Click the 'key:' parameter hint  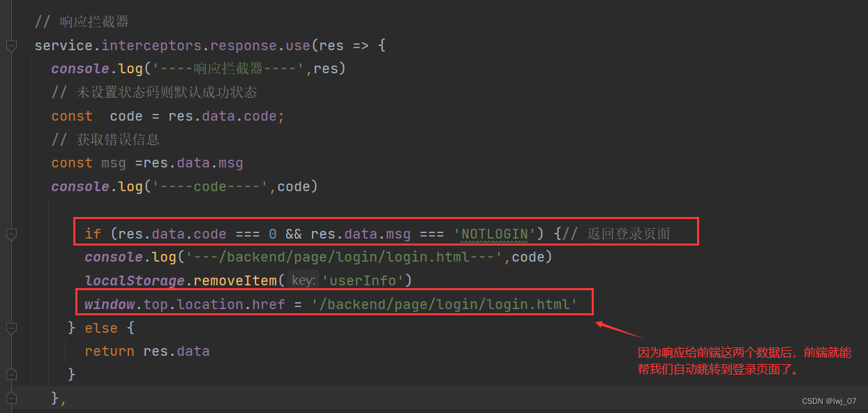[x=304, y=280]
